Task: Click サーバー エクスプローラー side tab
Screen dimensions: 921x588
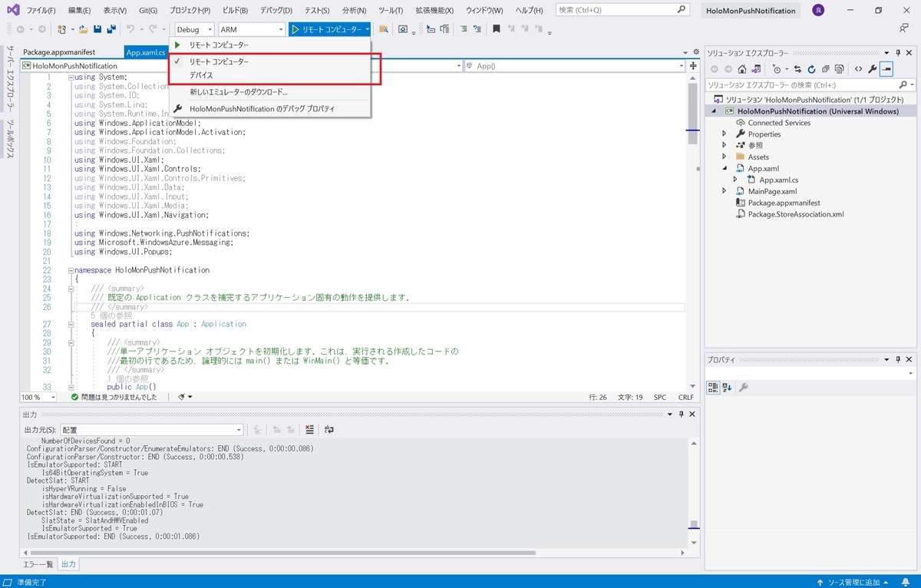Action: [x=10, y=81]
